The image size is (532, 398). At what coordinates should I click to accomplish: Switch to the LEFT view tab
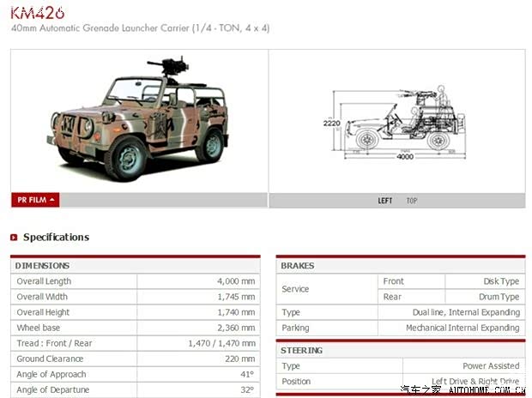coord(385,201)
